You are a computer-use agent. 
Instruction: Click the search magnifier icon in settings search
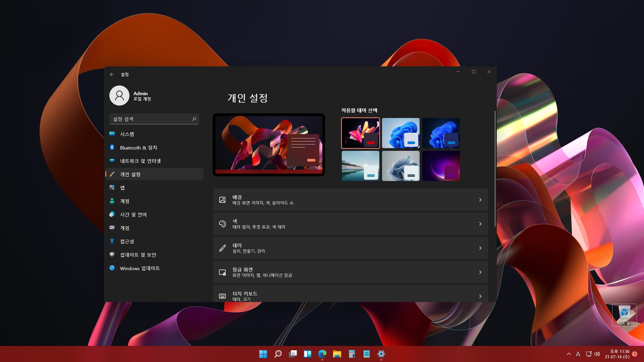194,119
